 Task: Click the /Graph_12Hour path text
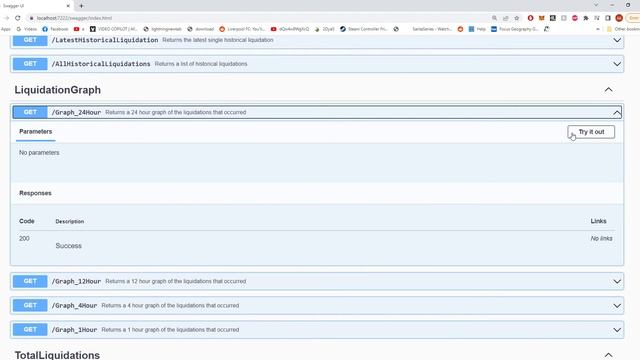tap(76, 281)
